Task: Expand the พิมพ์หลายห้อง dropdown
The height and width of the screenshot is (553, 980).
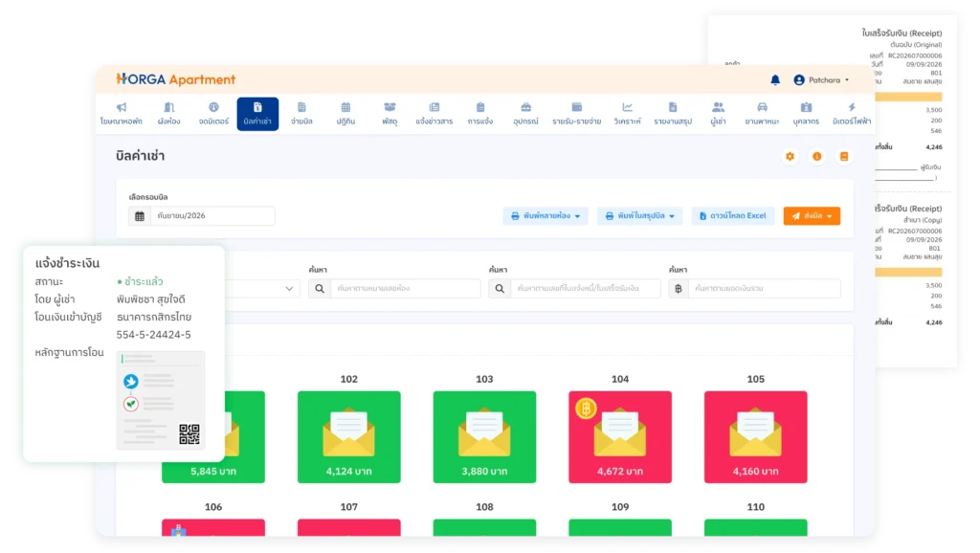Action: pyautogui.click(x=545, y=216)
